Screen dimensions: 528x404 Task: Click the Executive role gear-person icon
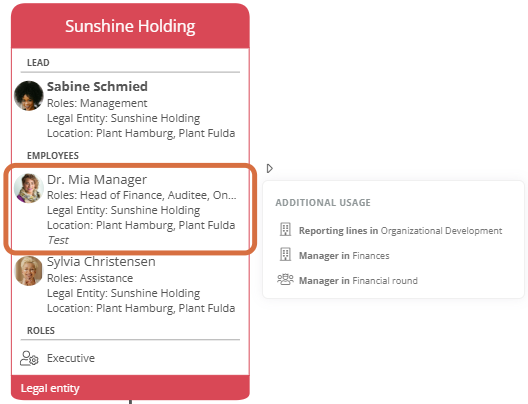click(29, 358)
